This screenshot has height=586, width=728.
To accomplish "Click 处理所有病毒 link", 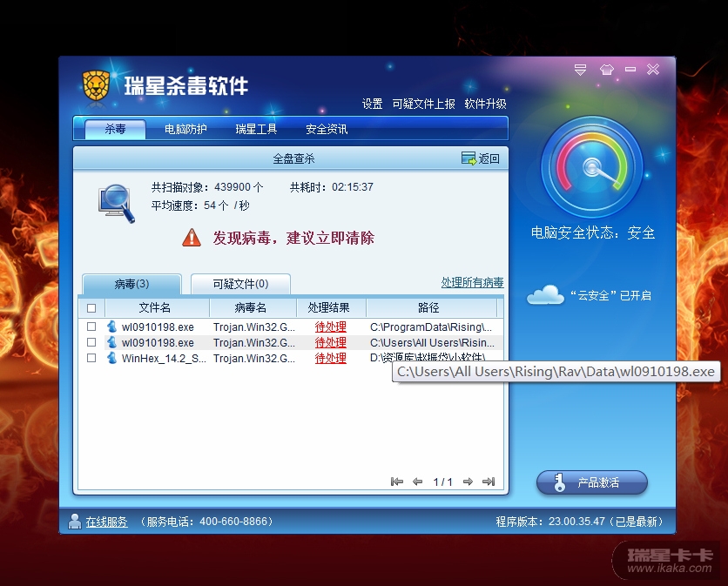I will [472, 282].
